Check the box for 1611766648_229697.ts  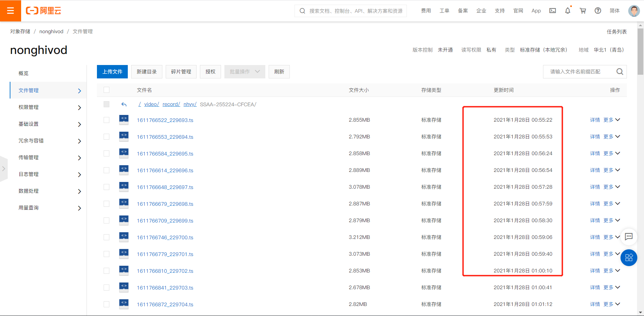106,187
